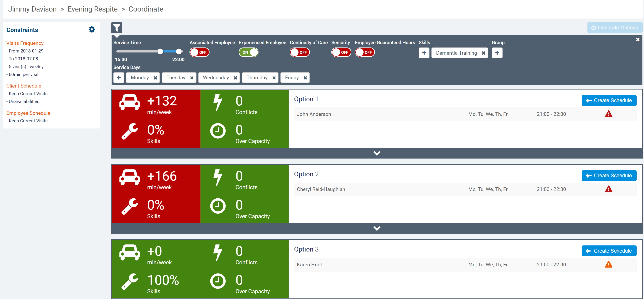The image size is (644, 299).
Task: Click the Generate Options button
Action: (x=614, y=28)
